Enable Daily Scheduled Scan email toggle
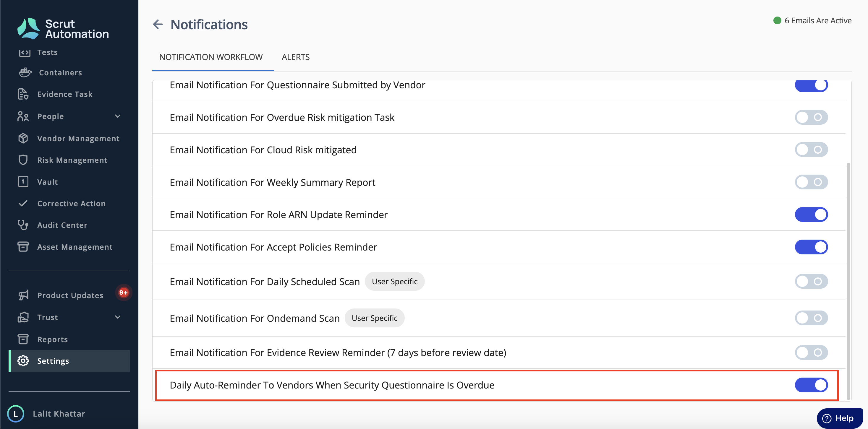868x429 pixels. click(811, 281)
